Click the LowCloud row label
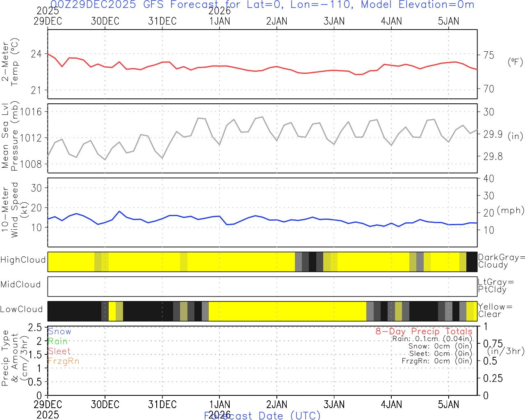The height and width of the screenshot is (420, 525). point(21,309)
